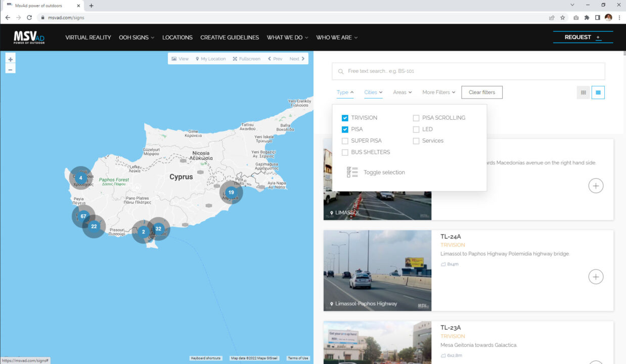Open browser extensions puzzle icon
626x364 pixels.
(587, 17)
